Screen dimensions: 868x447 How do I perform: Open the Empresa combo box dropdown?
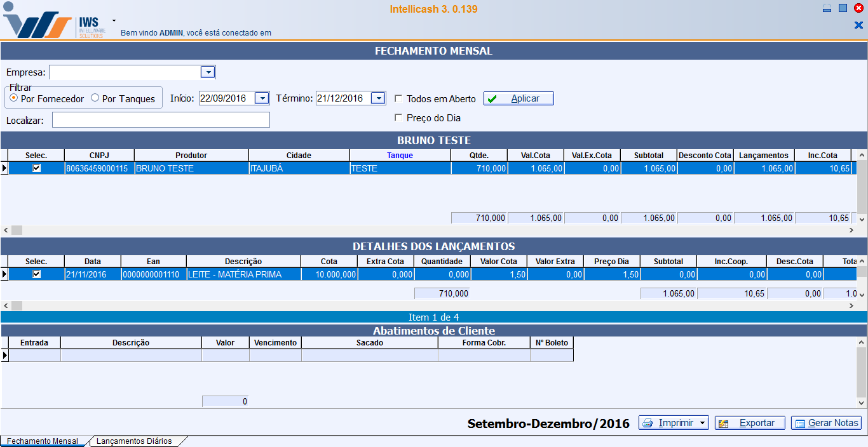(x=208, y=72)
